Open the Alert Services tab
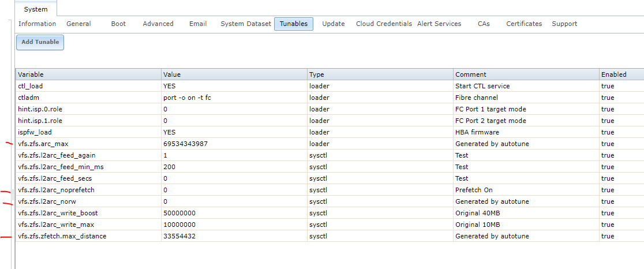This screenshot has width=644, height=269. click(439, 24)
